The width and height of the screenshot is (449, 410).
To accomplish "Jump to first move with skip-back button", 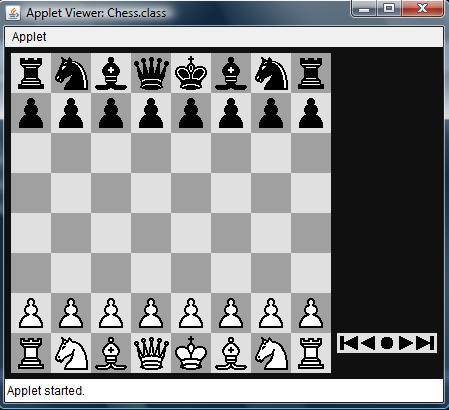I will tap(348, 343).
